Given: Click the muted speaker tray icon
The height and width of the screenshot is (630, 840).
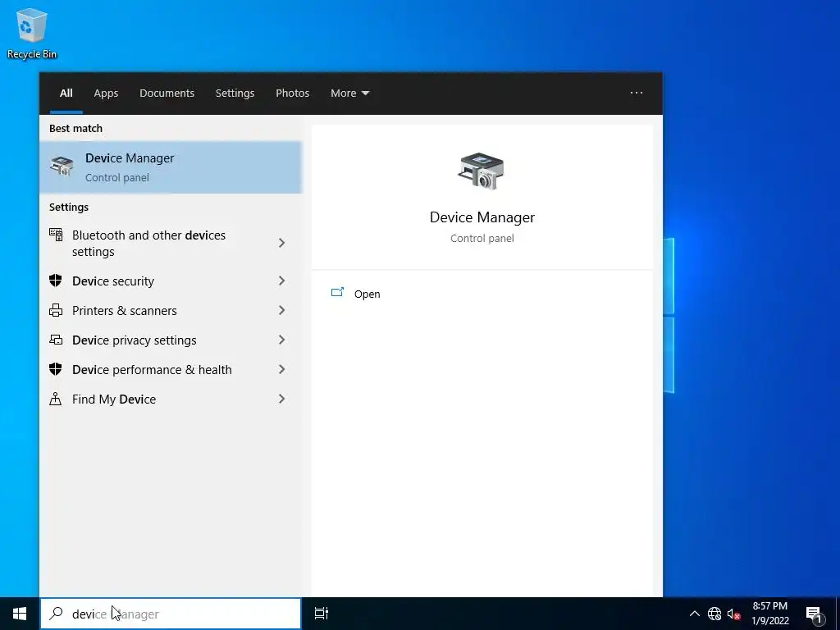Looking at the screenshot, I should (x=733, y=614).
